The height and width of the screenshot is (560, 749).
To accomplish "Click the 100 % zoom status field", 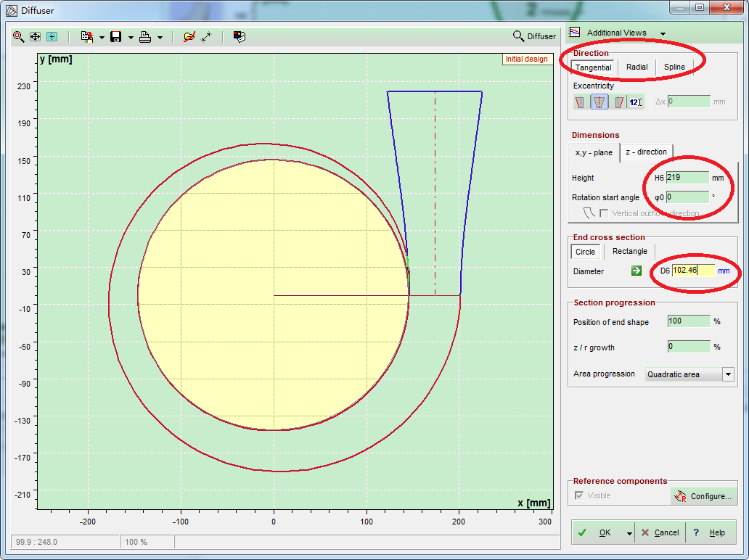I will point(147,542).
